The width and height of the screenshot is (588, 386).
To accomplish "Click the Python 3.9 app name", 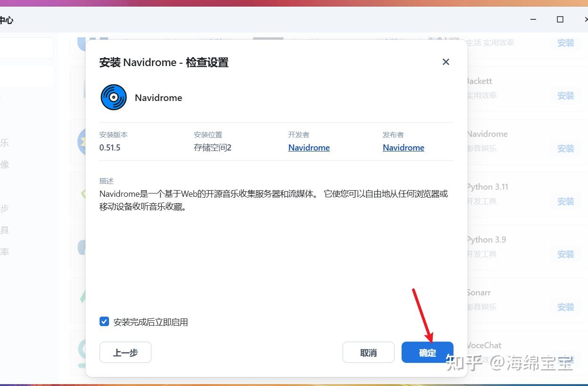I will [x=487, y=240].
